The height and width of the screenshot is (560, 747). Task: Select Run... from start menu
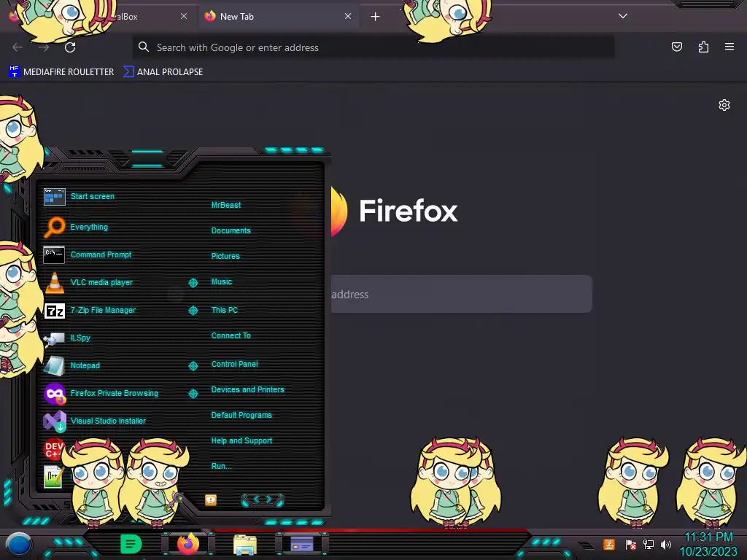(x=222, y=466)
